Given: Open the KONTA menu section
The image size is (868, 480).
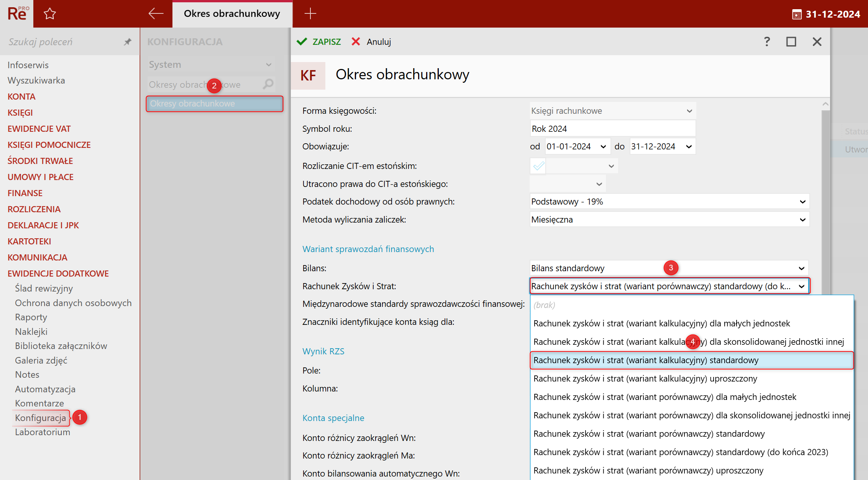Looking at the screenshot, I should (21, 97).
